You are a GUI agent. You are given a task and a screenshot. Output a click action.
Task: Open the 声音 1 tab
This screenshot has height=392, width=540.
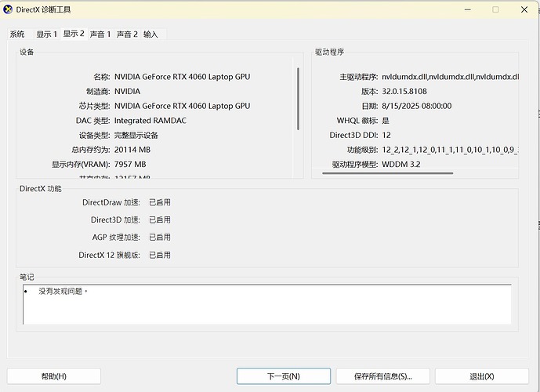(100, 34)
